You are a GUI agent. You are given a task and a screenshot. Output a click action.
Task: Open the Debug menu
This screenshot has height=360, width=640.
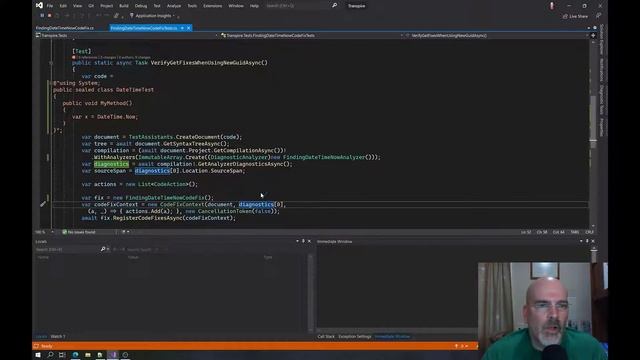(x=141, y=6)
